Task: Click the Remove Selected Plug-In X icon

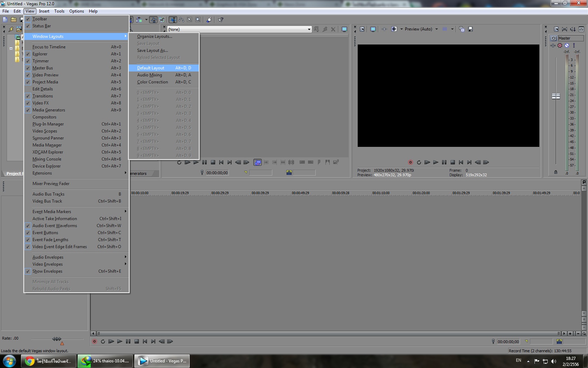Action: coord(333,29)
